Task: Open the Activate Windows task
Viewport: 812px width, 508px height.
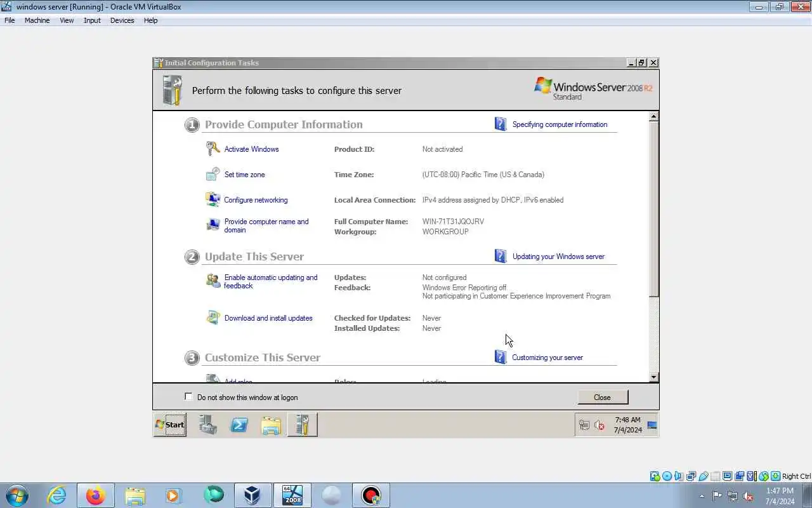Action: tap(251, 149)
